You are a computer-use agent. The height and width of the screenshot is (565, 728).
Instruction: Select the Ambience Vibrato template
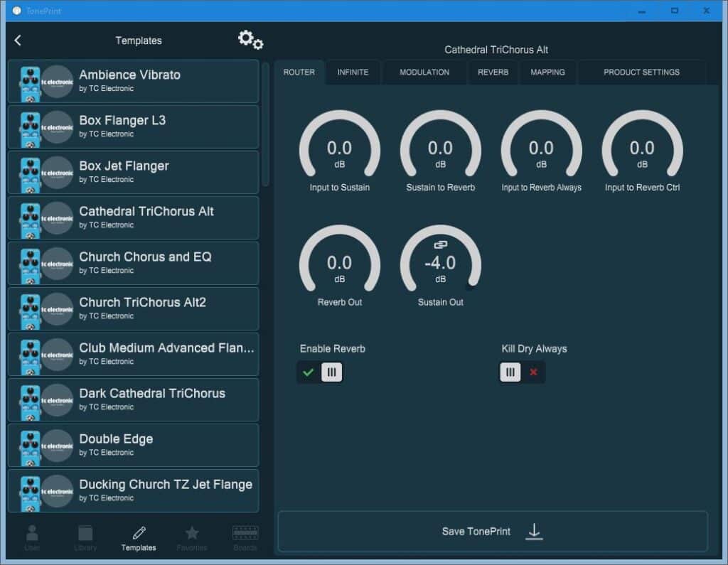pyautogui.click(x=133, y=82)
